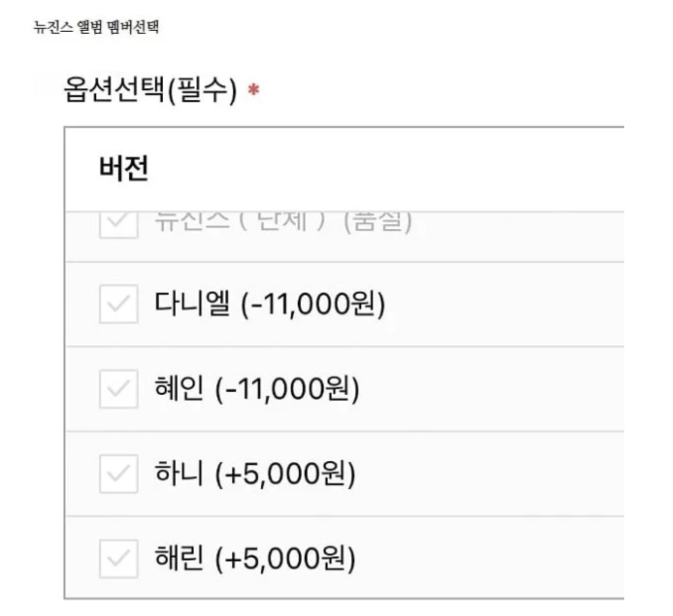Click the (품절) sold-out text
Image resolution: width=673 pixels, height=616 pixels.
(x=378, y=221)
